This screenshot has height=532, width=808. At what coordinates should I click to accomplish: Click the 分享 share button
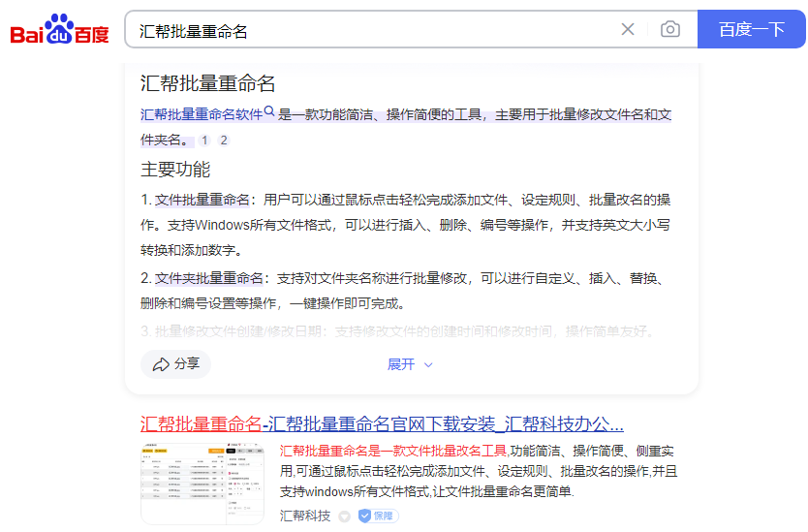point(175,364)
